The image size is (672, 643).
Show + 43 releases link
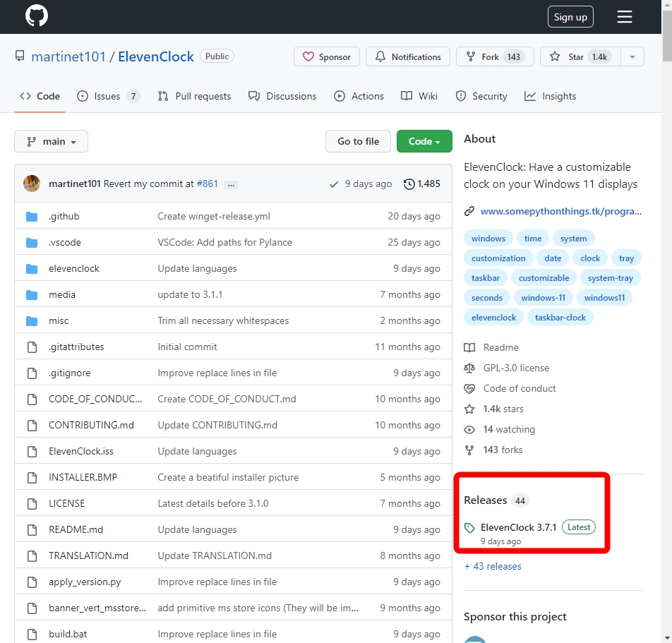(493, 566)
